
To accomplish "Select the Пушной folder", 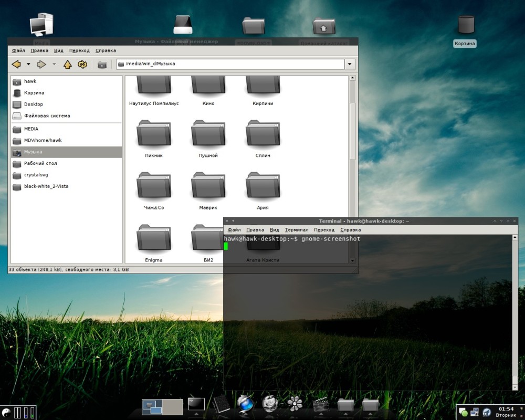I will [208, 138].
